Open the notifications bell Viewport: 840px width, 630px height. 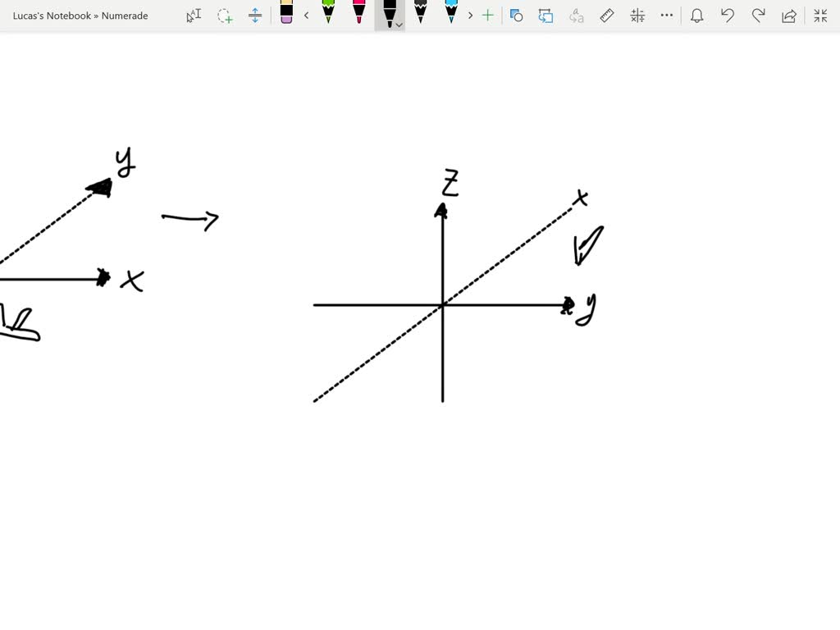pyautogui.click(x=696, y=15)
